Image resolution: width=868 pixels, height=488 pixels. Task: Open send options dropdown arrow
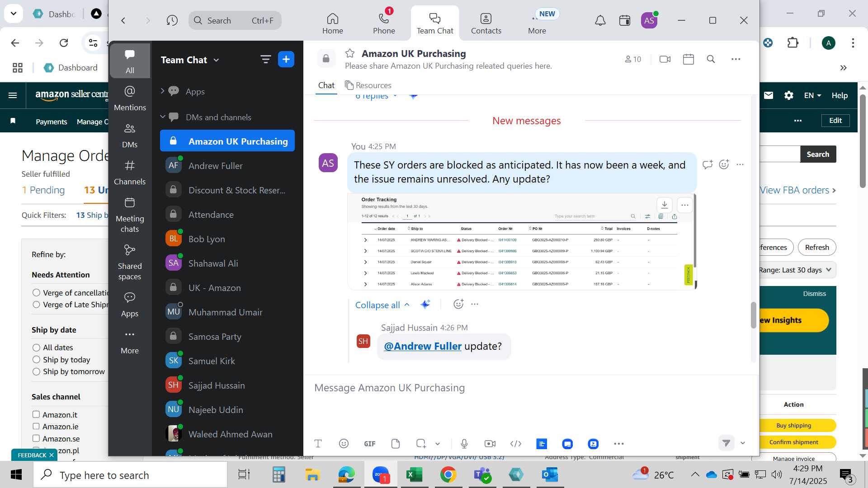pos(743,443)
